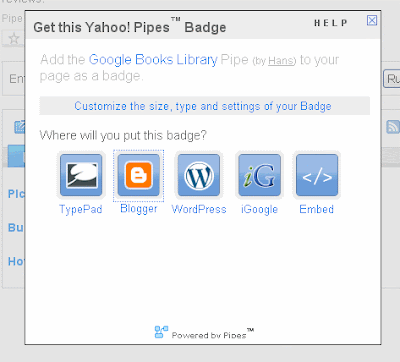Open the WordPress text link
This screenshot has height=362, width=400.
click(x=199, y=209)
